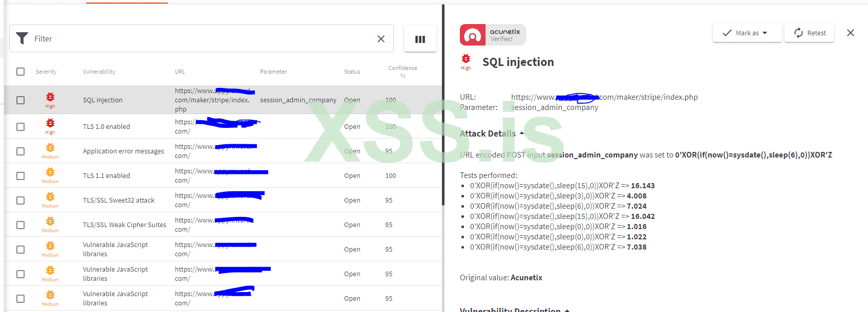Image resolution: width=868 pixels, height=312 pixels.
Task: Click Original value Acunetix text
Action: [x=501, y=277]
